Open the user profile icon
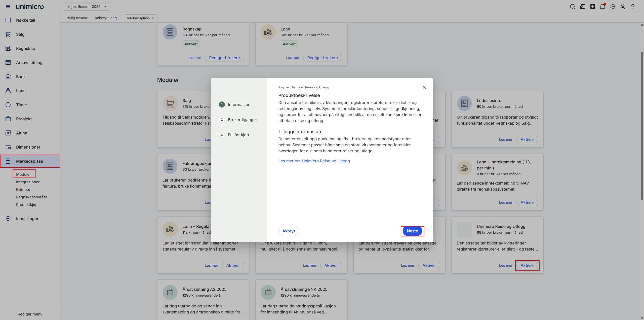 point(623,7)
